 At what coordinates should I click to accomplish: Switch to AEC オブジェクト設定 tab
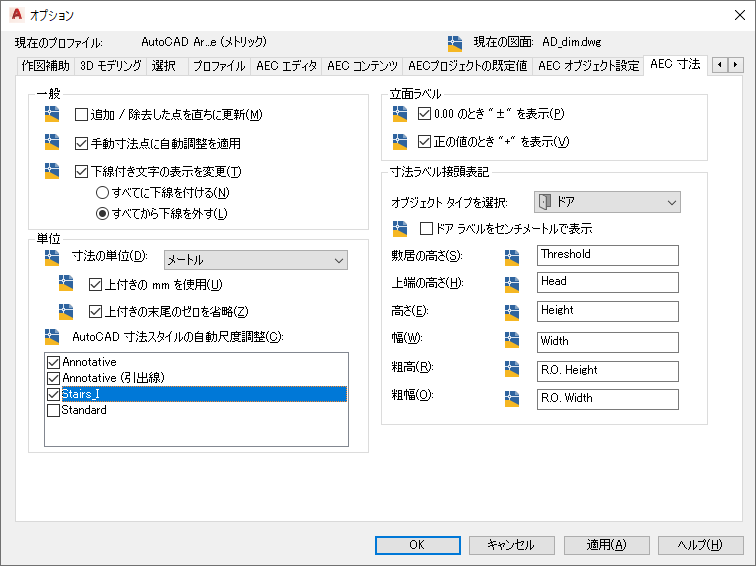tap(589, 66)
